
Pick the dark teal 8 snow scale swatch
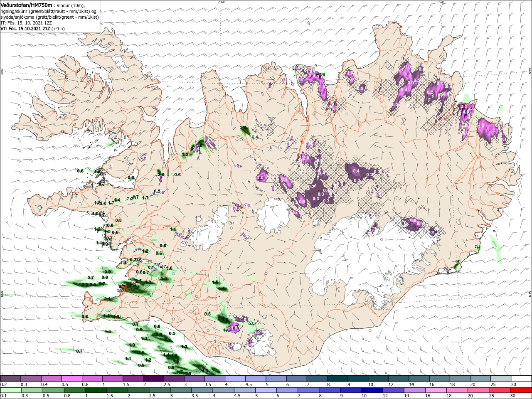point(337,379)
